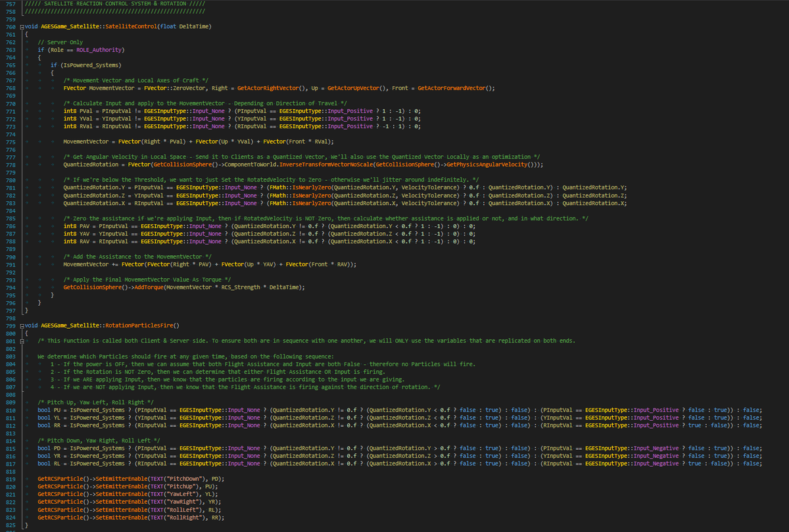Click the SatelliteControl function name
The image size is (789, 532).
coord(131,26)
